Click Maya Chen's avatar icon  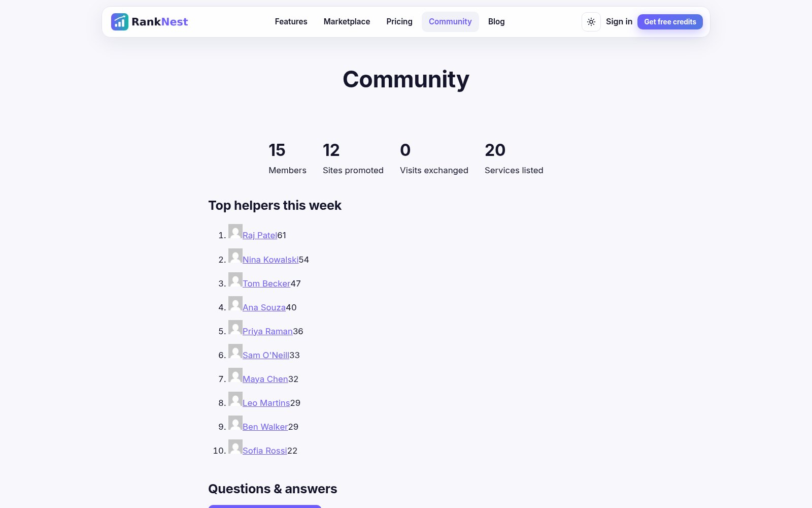[x=235, y=375]
